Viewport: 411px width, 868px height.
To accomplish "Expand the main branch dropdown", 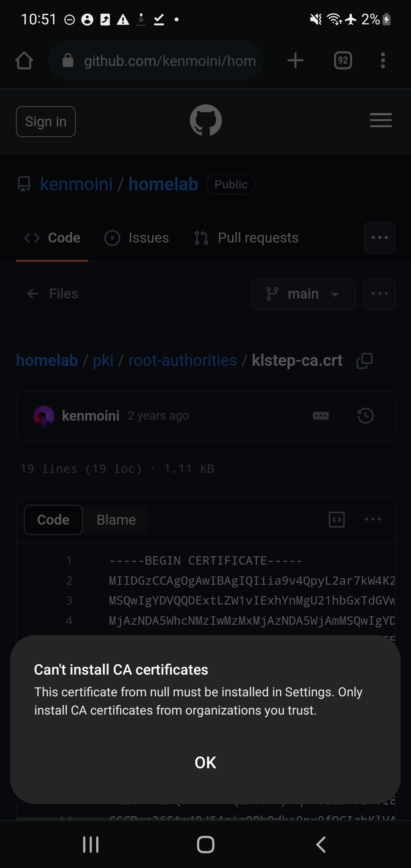I will click(x=303, y=294).
